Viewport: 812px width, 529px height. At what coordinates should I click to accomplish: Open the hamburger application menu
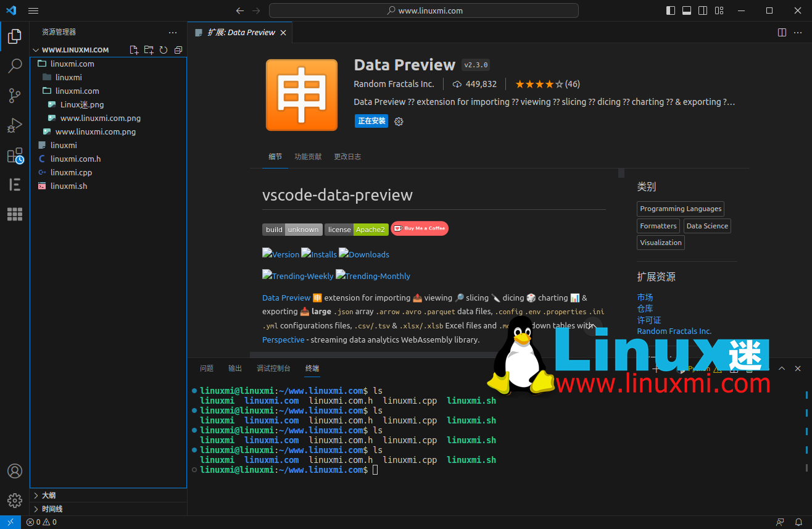click(33, 10)
